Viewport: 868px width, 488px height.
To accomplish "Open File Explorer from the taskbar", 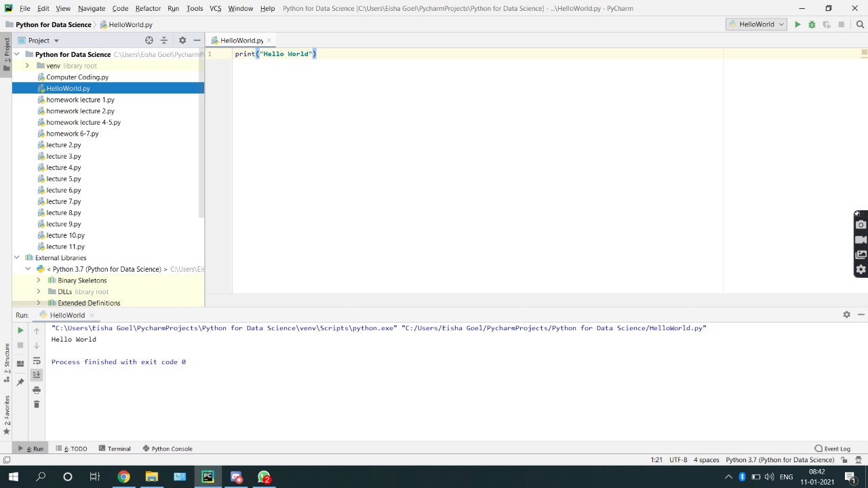I will click(x=151, y=476).
